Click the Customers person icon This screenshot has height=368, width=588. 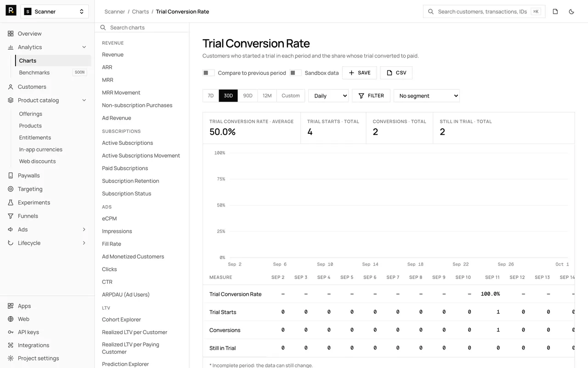[11, 86]
